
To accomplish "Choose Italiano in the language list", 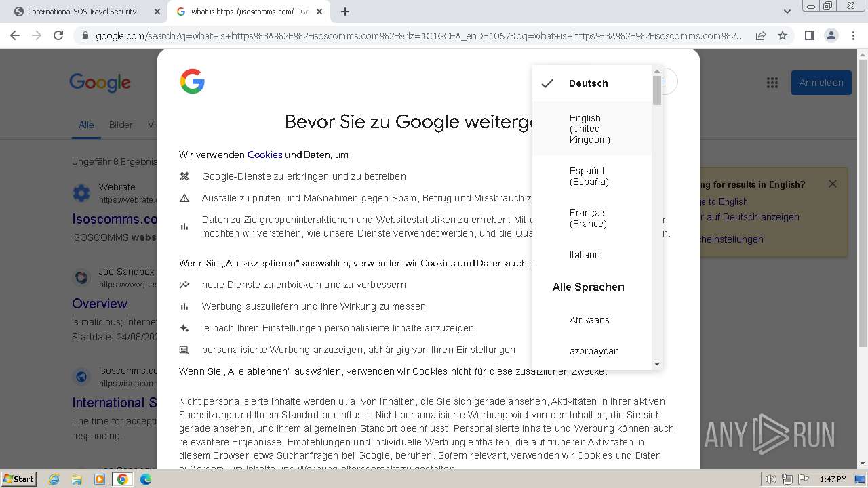I will tap(592, 255).
